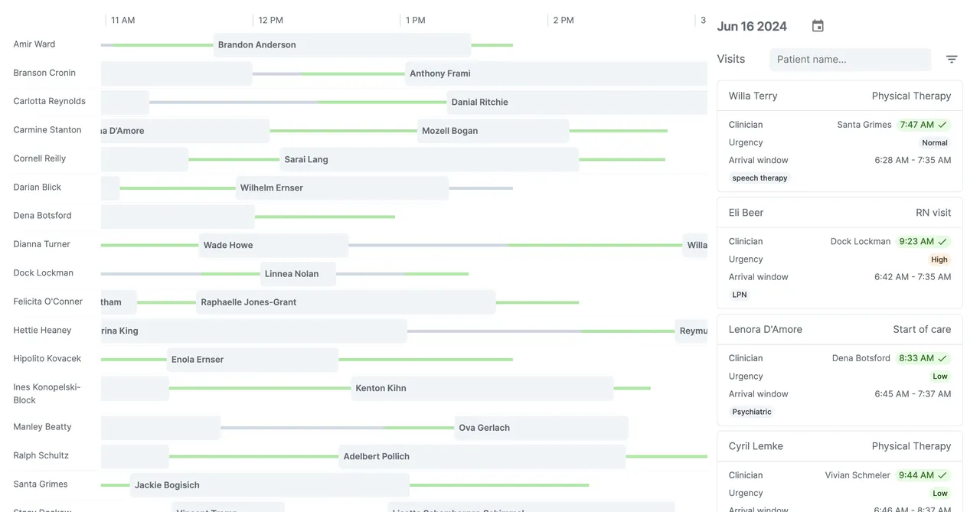980x512 pixels.
Task: Open the Eli Beer RN visit card
Action: pos(840,253)
